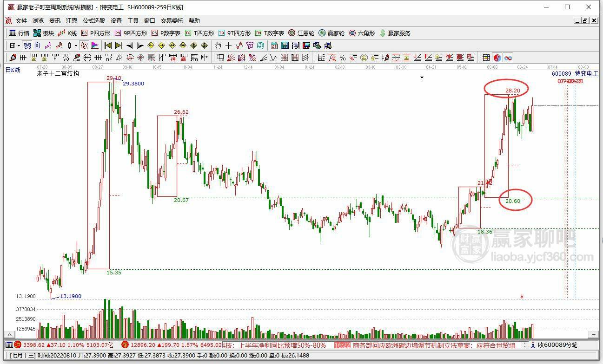Click the yellow diamond with right arrow
Screen dimensions: 603x364
pyautogui.click(x=161, y=45)
